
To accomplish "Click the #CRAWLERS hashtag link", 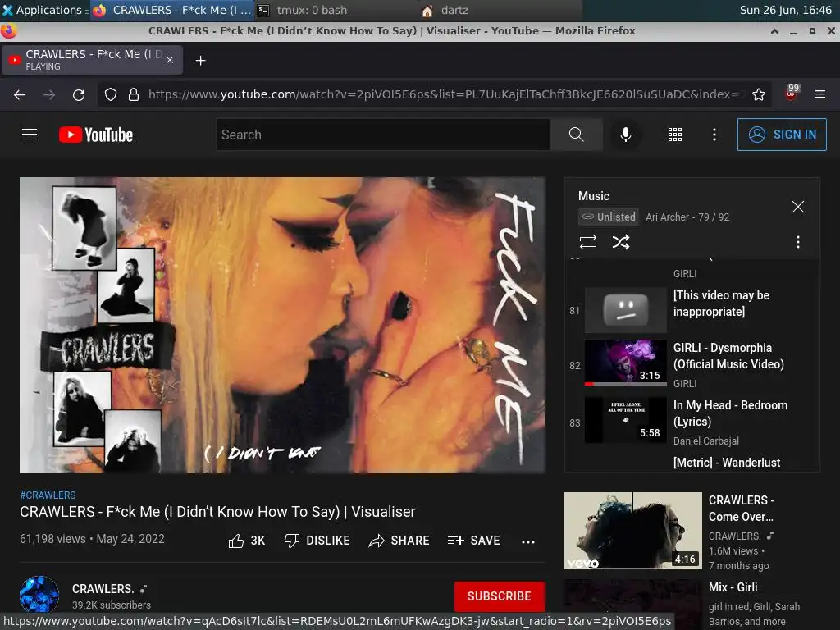I will coord(48,495).
